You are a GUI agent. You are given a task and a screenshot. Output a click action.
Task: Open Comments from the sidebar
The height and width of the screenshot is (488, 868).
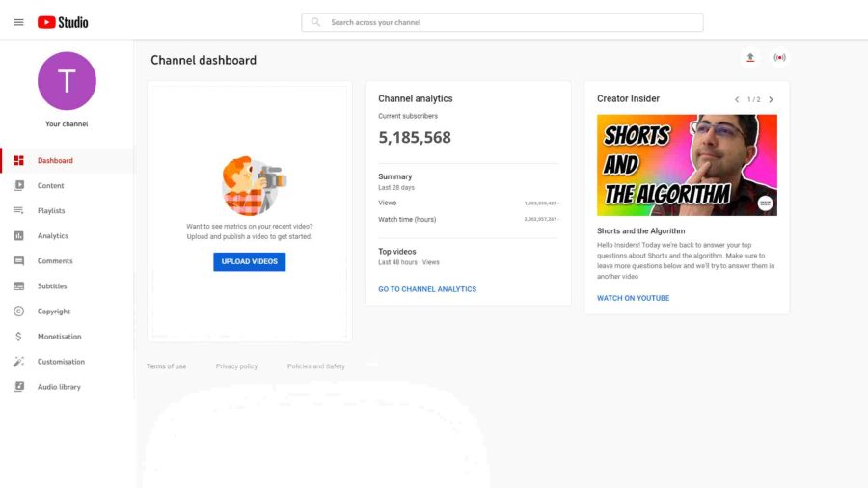(55, 261)
